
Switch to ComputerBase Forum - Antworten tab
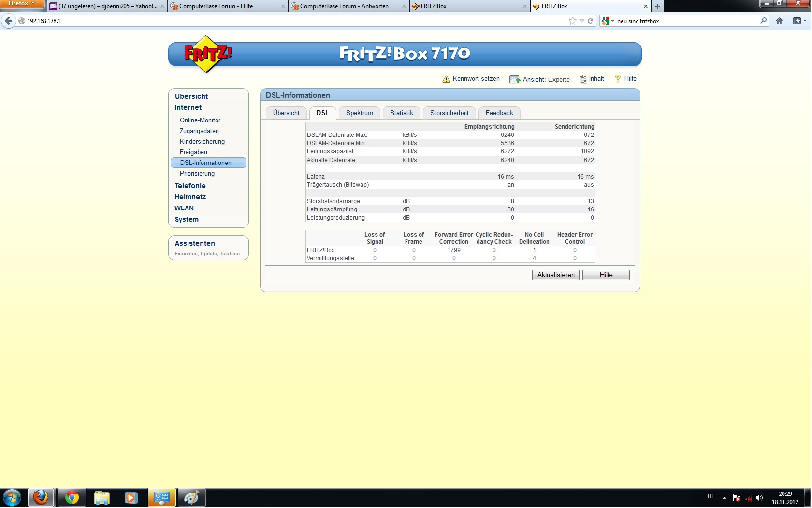[x=348, y=6]
